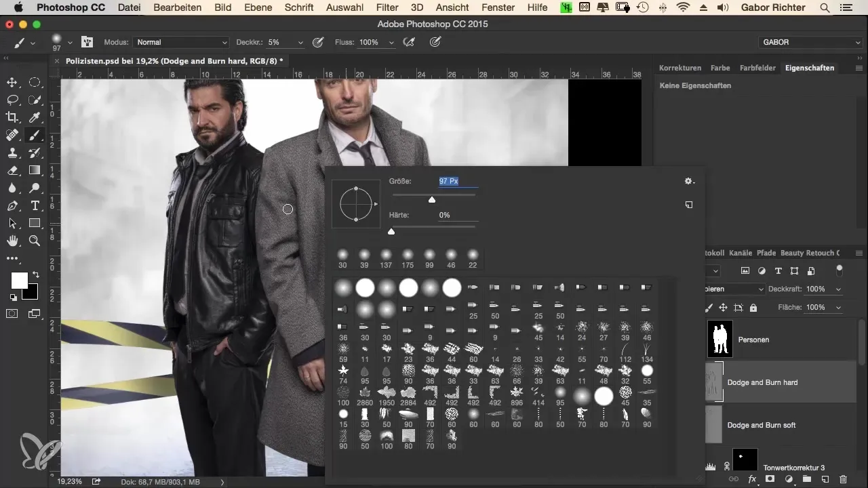Select the Eraser tool
The width and height of the screenshot is (868, 488).
coord(12,170)
